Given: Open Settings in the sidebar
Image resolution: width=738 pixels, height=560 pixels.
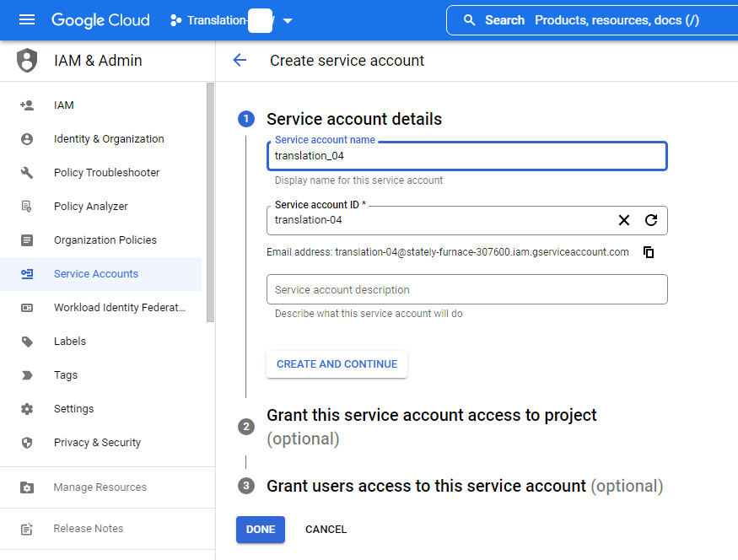Looking at the screenshot, I should 100,409.
